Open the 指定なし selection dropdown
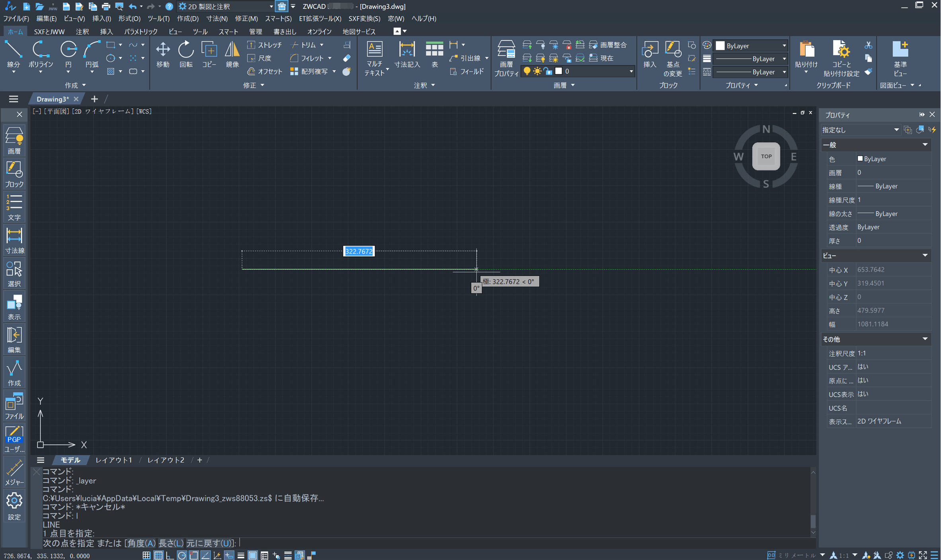This screenshot has height=560, width=941. (x=861, y=130)
